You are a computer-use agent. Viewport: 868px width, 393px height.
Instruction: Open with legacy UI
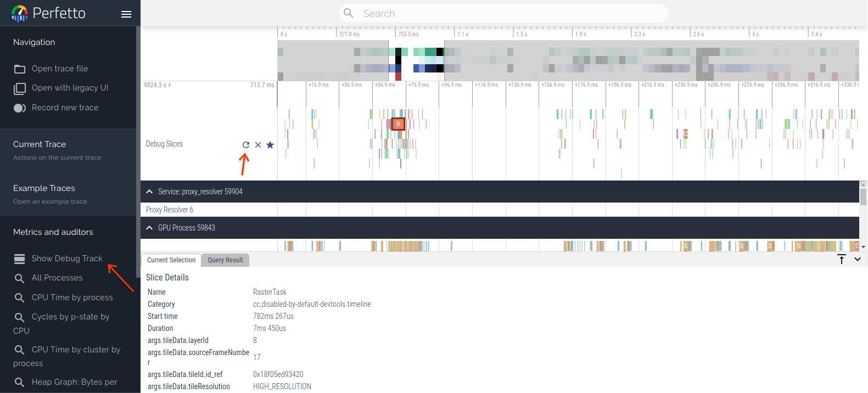[x=70, y=88]
